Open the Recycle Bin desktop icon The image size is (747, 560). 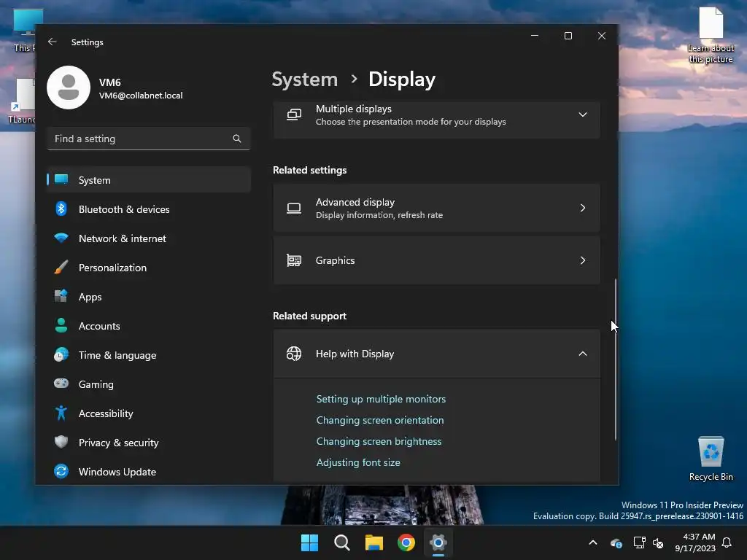[x=711, y=459]
